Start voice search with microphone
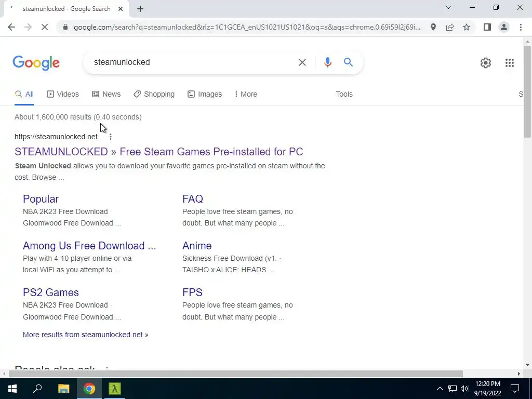Viewport: 532px width, 399px height. point(327,62)
